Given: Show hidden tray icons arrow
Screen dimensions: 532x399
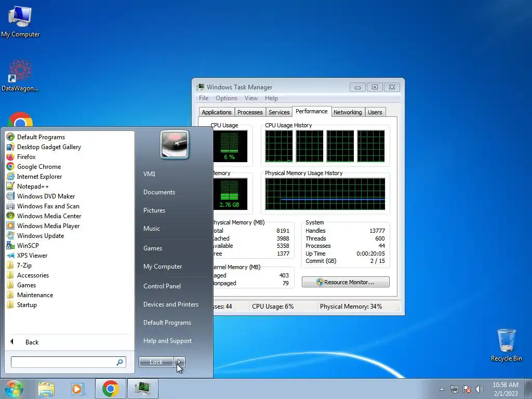Looking at the screenshot, I should 442,389.
